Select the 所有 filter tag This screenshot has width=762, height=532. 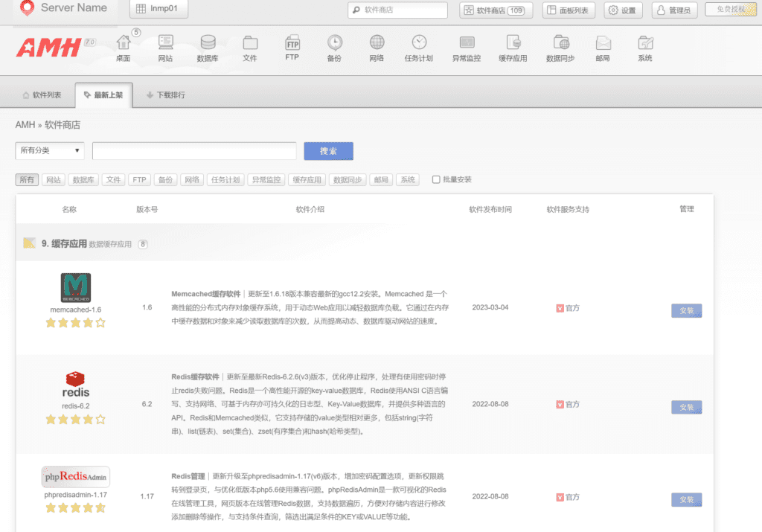click(x=27, y=180)
